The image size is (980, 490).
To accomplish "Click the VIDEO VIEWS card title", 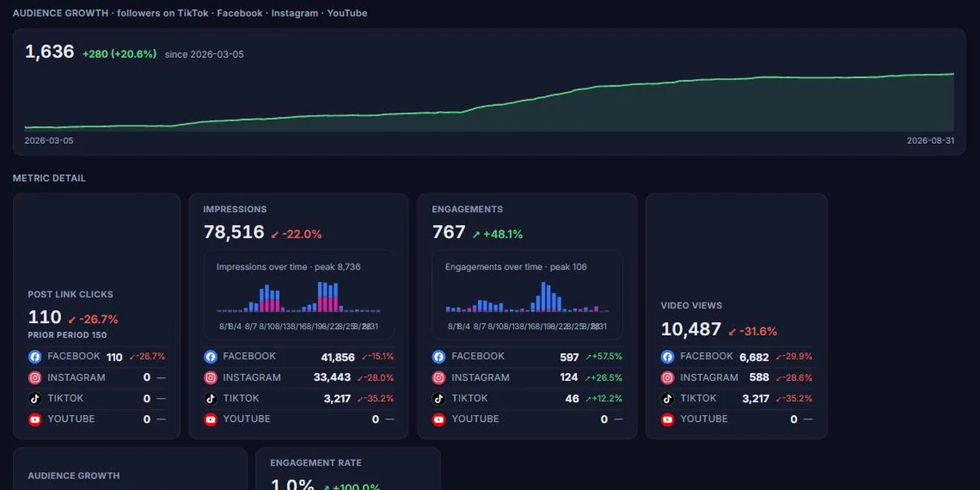I will click(x=691, y=305).
